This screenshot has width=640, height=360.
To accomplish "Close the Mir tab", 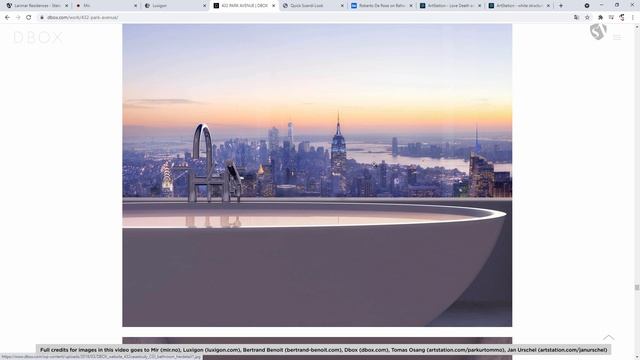I will click(x=136, y=6).
